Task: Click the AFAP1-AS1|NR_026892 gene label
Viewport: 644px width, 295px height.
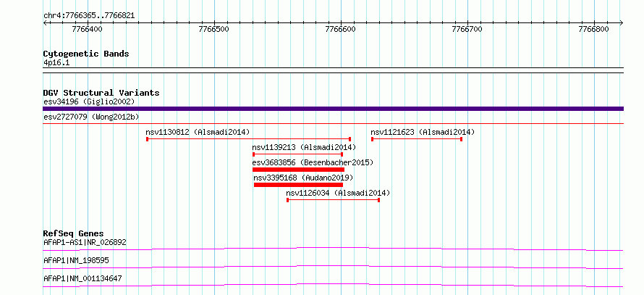Action: [x=85, y=242]
